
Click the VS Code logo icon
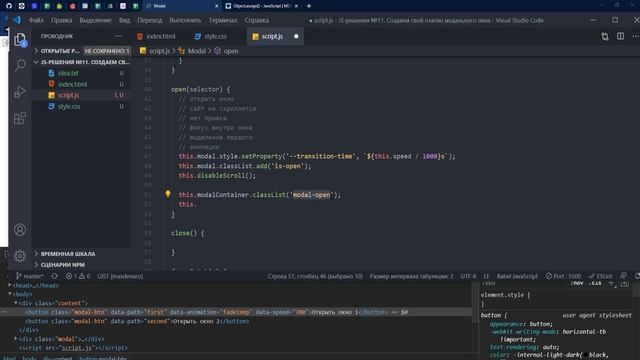pos(16,20)
